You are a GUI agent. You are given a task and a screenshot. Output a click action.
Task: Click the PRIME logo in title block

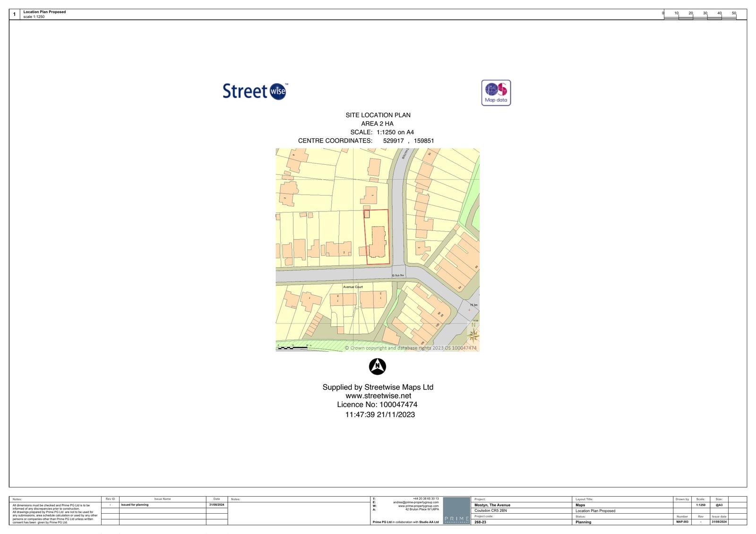(x=456, y=511)
